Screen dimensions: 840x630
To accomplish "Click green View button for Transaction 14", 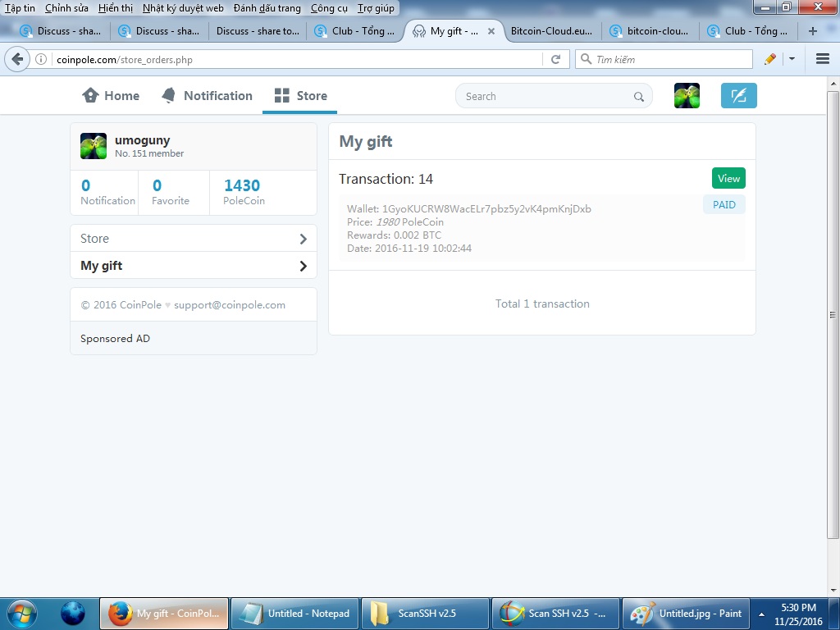I will [728, 178].
